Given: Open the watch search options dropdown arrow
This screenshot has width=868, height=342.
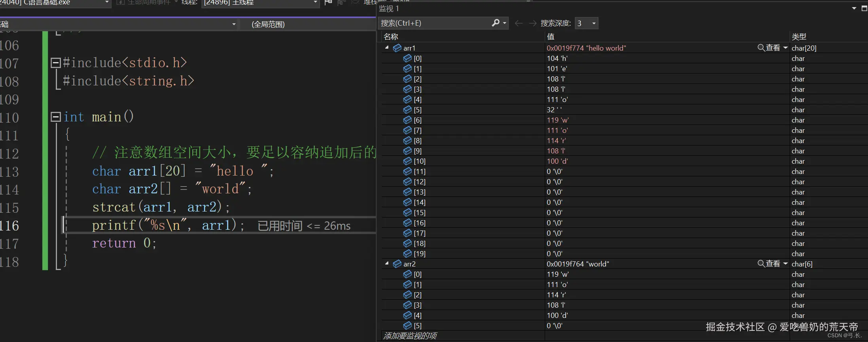Looking at the screenshot, I should click(x=504, y=23).
